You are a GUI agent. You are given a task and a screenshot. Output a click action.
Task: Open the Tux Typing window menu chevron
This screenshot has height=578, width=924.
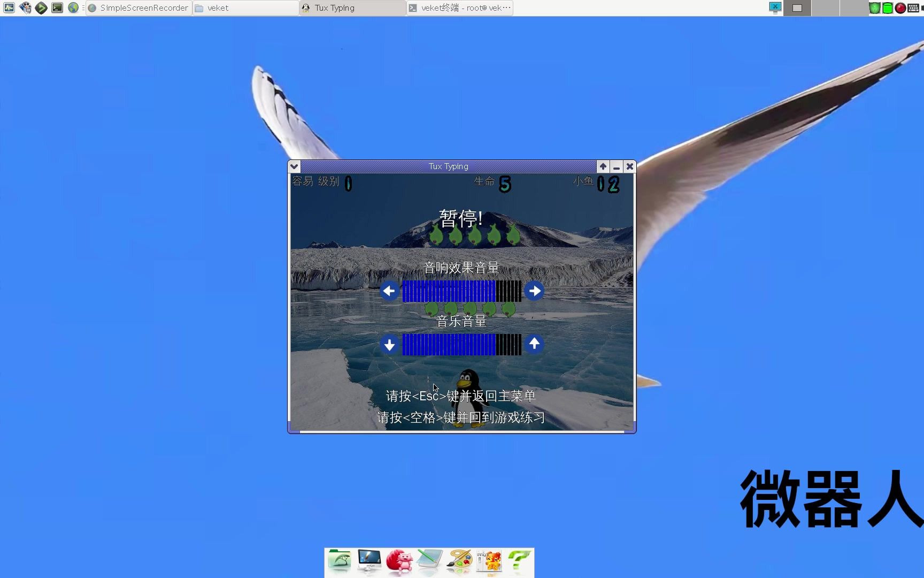(x=294, y=166)
